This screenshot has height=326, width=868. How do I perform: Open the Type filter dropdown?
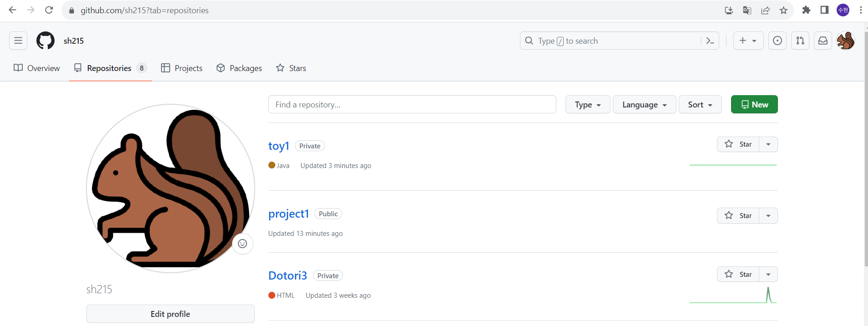coord(588,104)
